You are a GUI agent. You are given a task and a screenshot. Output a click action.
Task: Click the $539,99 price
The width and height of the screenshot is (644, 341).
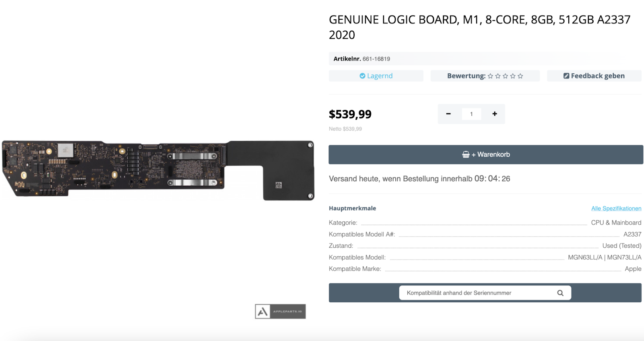click(350, 114)
